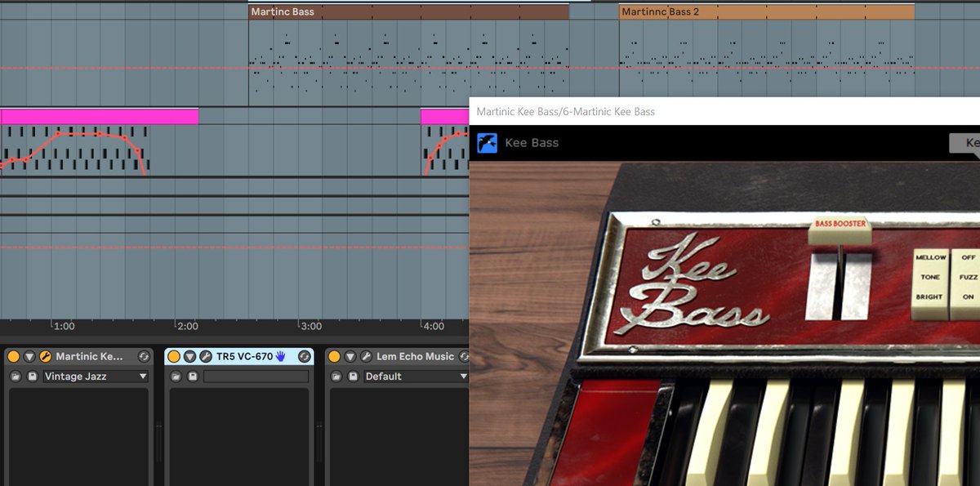Click the TR5 VC-670 hot-swap icon
The height and width of the screenshot is (486, 980).
pos(305,356)
